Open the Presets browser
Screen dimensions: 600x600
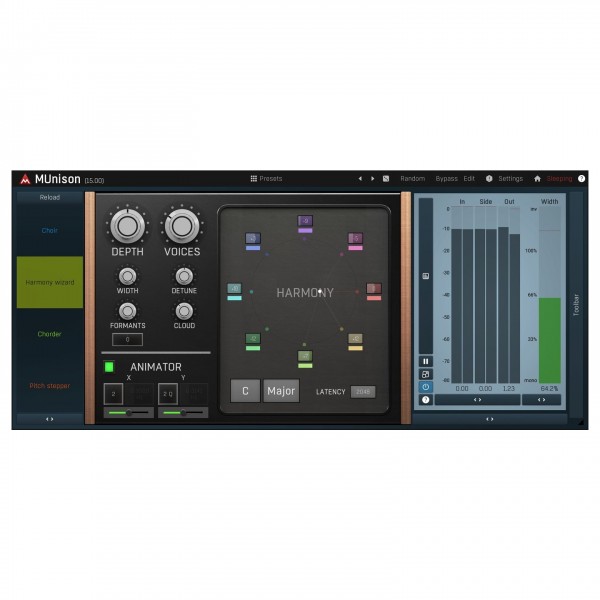pos(266,179)
